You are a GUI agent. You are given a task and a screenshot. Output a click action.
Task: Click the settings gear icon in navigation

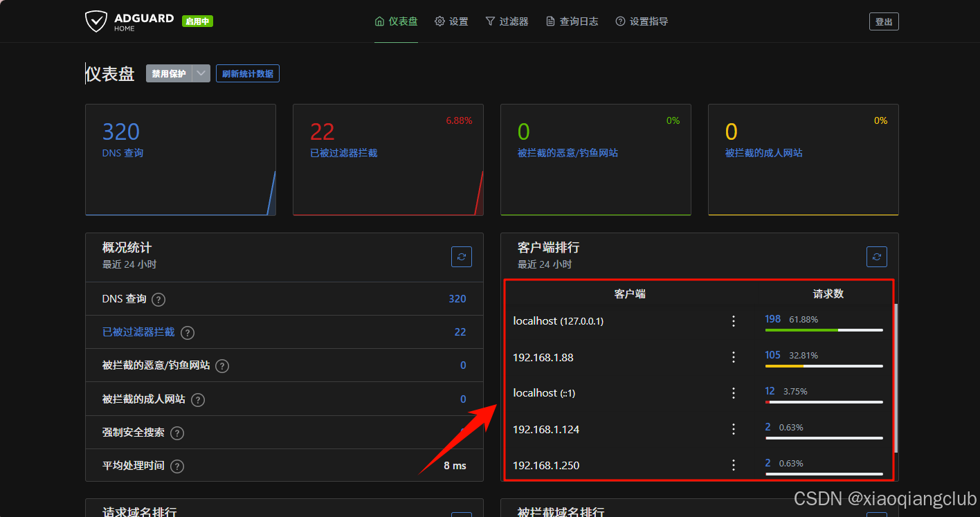[x=439, y=21]
